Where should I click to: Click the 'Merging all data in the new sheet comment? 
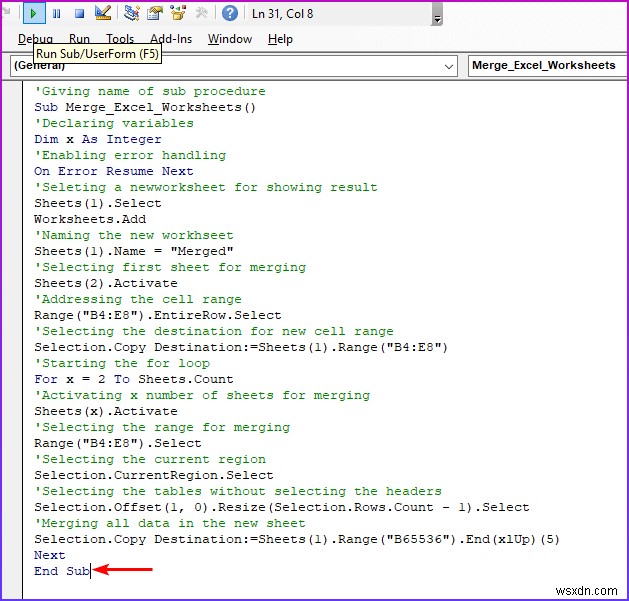tap(170, 524)
